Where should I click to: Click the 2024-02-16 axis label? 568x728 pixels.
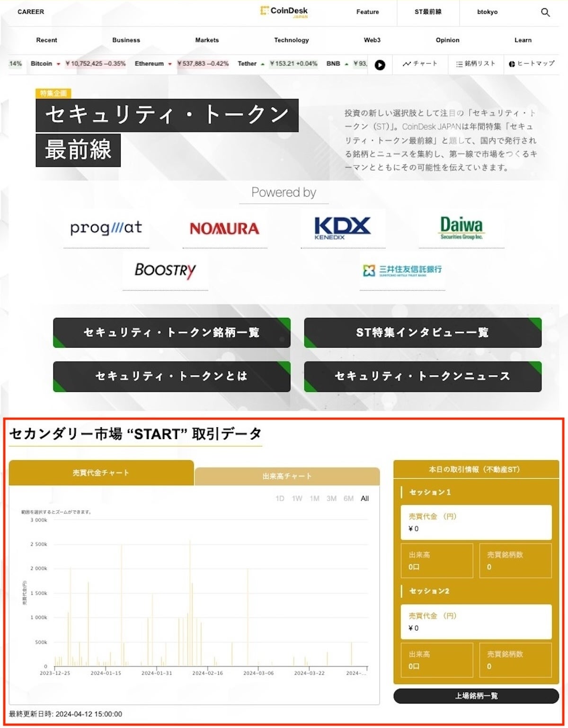pyautogui.click(x=207, y=673)
